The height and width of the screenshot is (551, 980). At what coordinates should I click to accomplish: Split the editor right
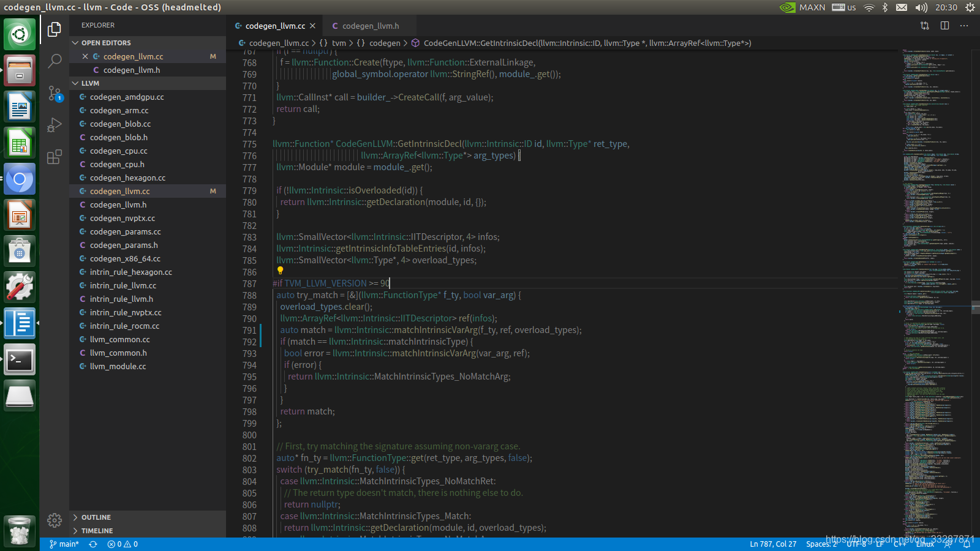pos(945,26)
